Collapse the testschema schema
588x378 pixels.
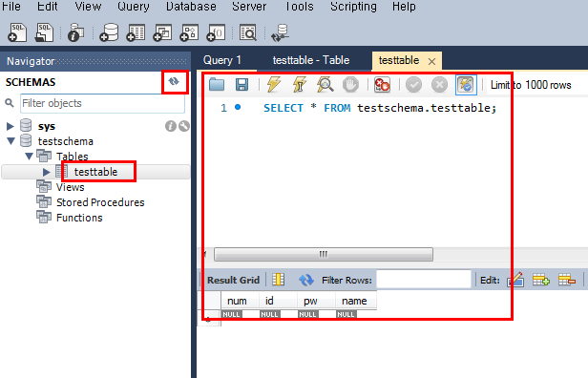click(10, 141)
